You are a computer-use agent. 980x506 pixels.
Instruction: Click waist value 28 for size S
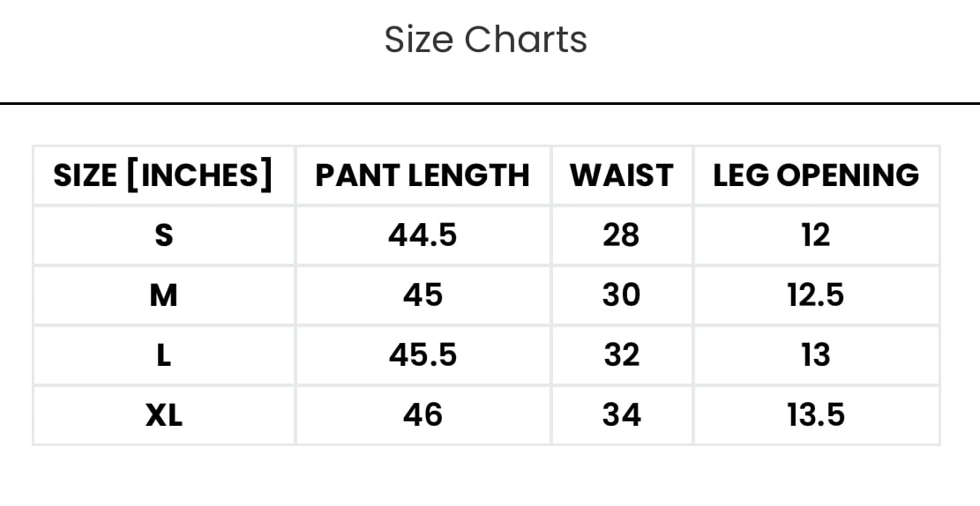point(621,235)
